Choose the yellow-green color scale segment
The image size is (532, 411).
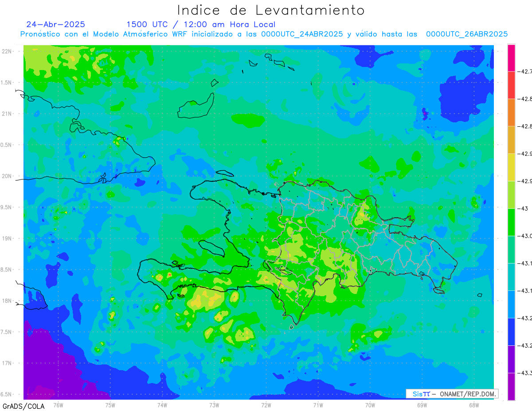coord(511,195)
